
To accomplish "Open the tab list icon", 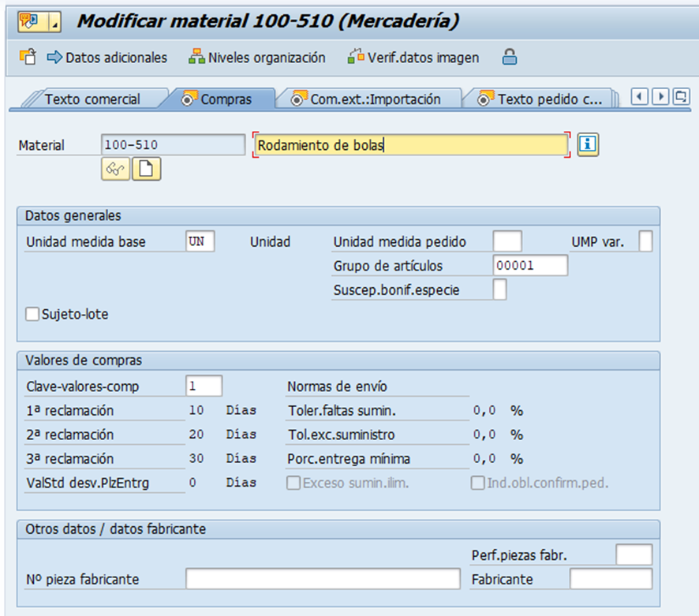I will click(x=682, y=96).
